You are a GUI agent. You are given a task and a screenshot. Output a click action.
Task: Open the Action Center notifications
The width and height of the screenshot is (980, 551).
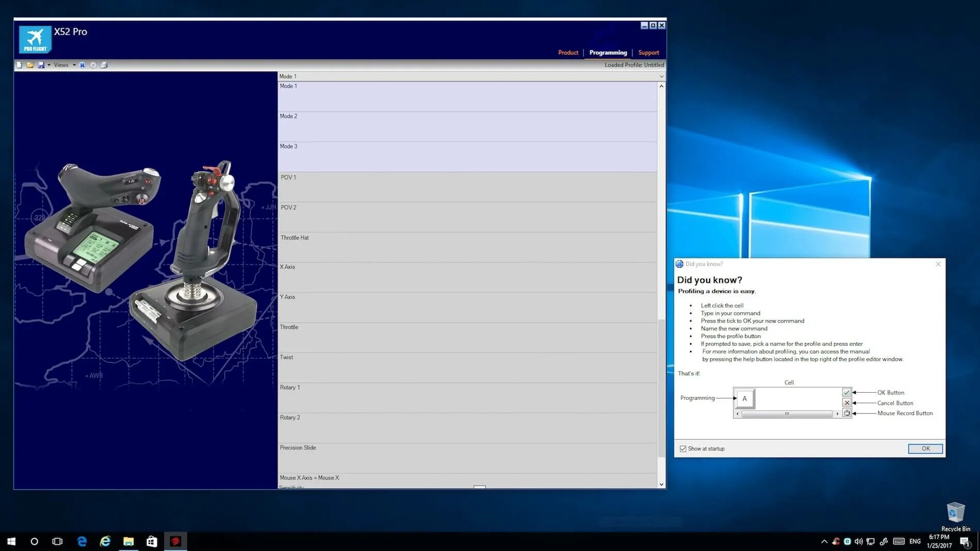point(966,541)
